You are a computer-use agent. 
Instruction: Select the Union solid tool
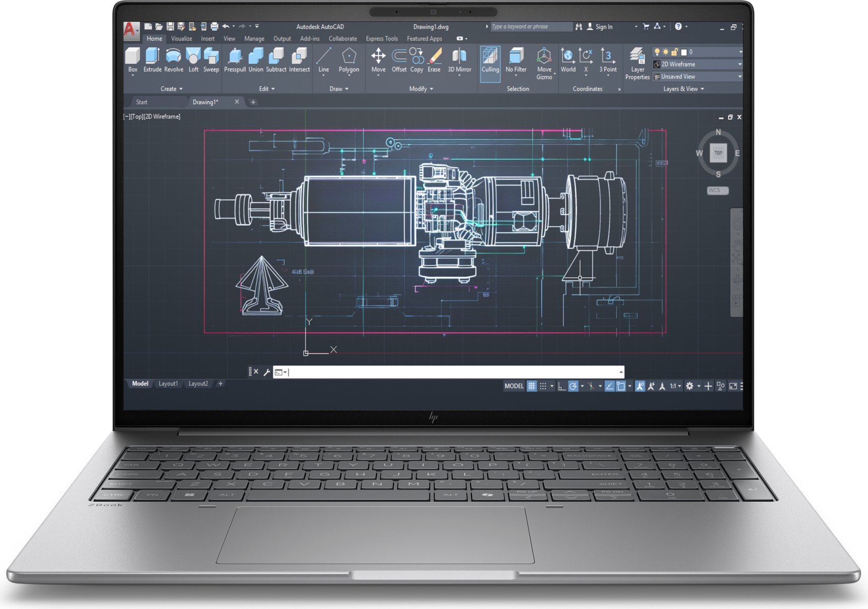256,60
